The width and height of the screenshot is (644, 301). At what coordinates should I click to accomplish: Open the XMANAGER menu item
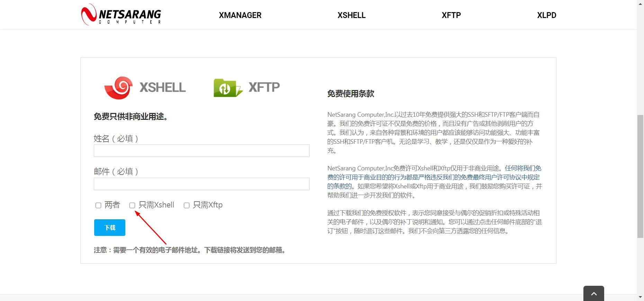240,15
